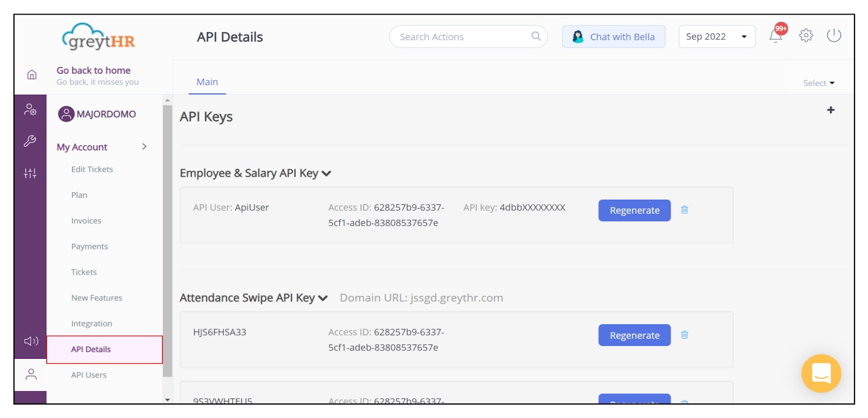This screenshot has height=418, width=868.
Task: Click the sliders configuration sidebar icon
Action: click(30, 173)
